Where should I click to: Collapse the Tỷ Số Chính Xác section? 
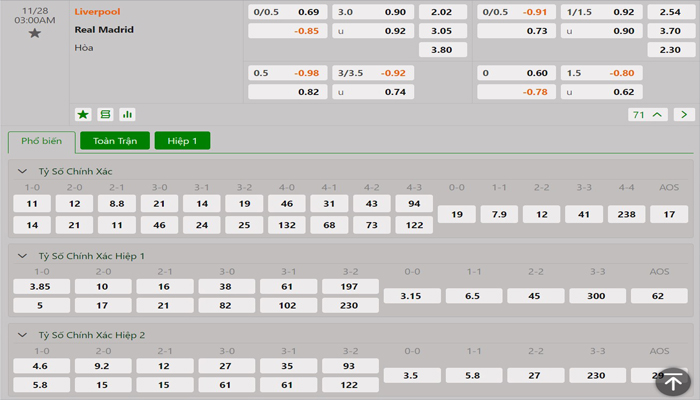point(24,172)
